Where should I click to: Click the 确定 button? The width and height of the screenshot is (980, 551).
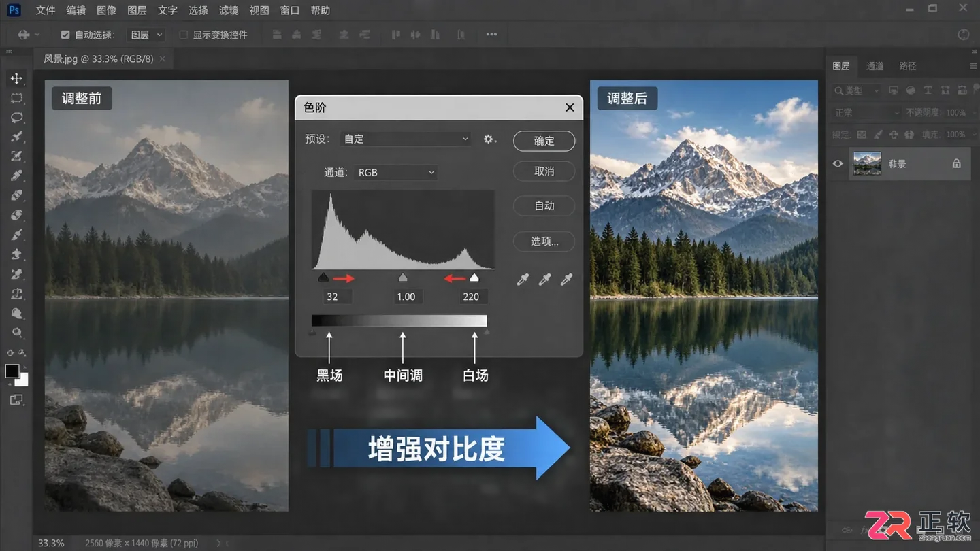544,141
